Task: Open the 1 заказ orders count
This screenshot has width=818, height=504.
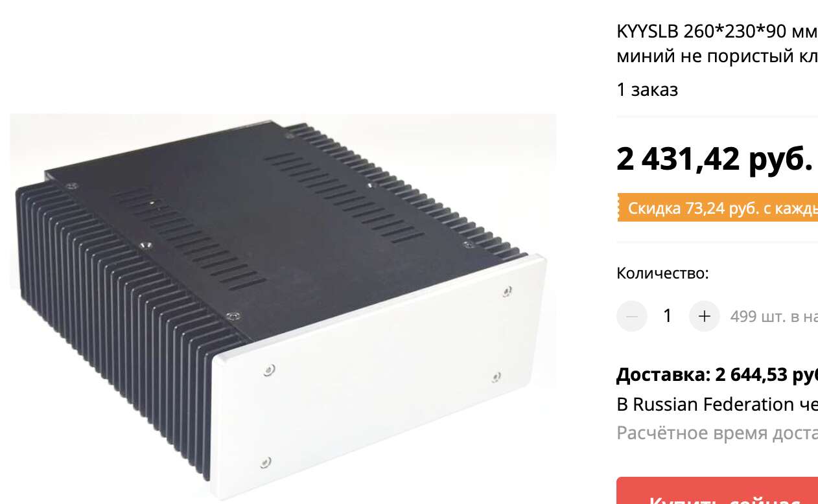Action: [x=647, y=89]
